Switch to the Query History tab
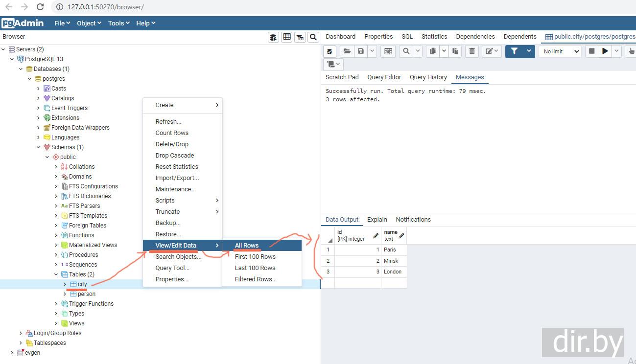Screen dimensions: 636x364 point(428,77)
